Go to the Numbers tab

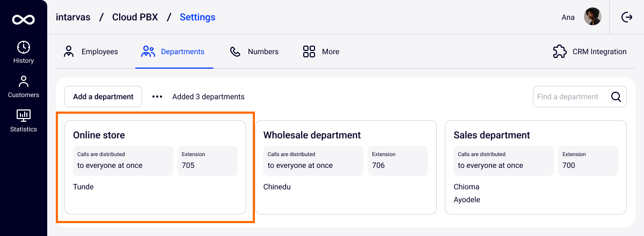tap(254, 52)
